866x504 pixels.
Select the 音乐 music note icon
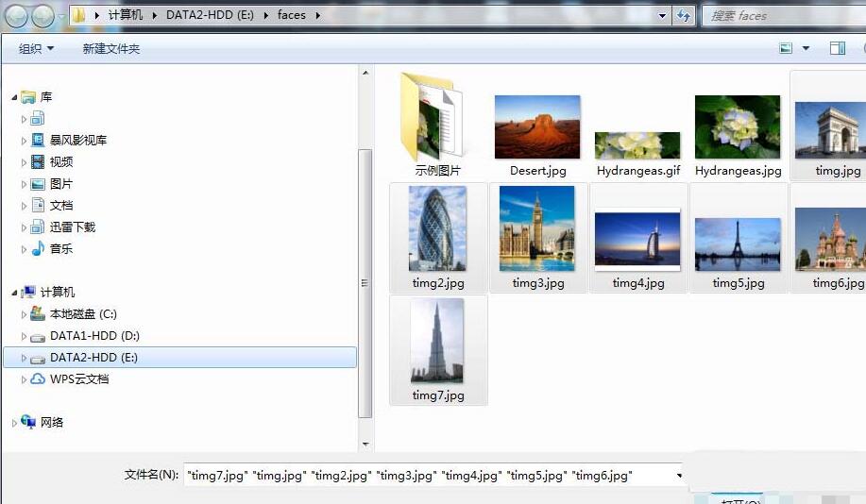point(38,248)
